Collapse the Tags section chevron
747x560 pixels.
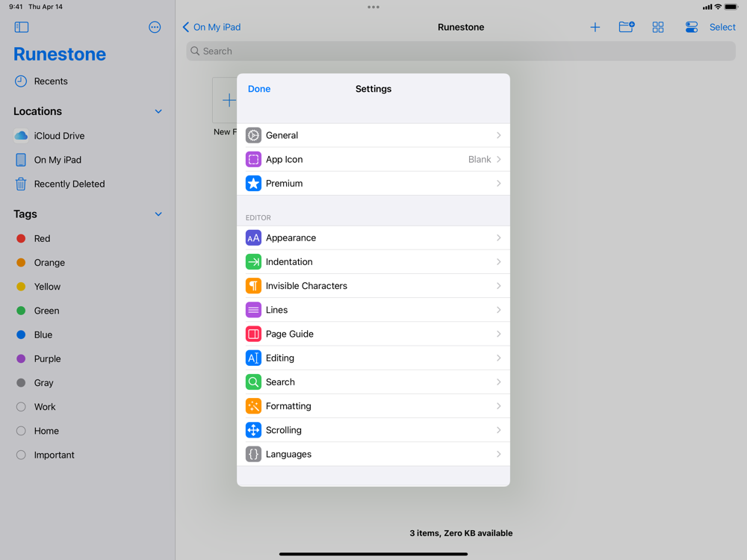point(158,214)
